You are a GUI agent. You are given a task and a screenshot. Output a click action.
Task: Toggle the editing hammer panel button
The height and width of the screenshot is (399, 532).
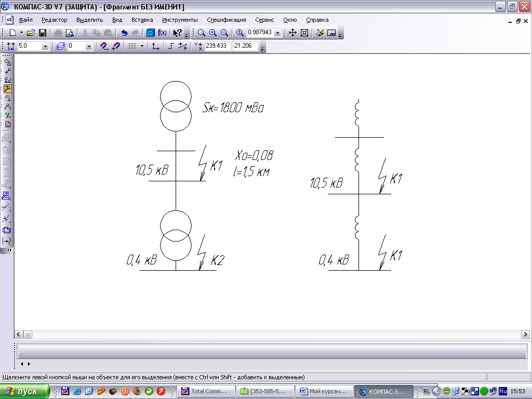pyautogui.click(x=8, y=89)
